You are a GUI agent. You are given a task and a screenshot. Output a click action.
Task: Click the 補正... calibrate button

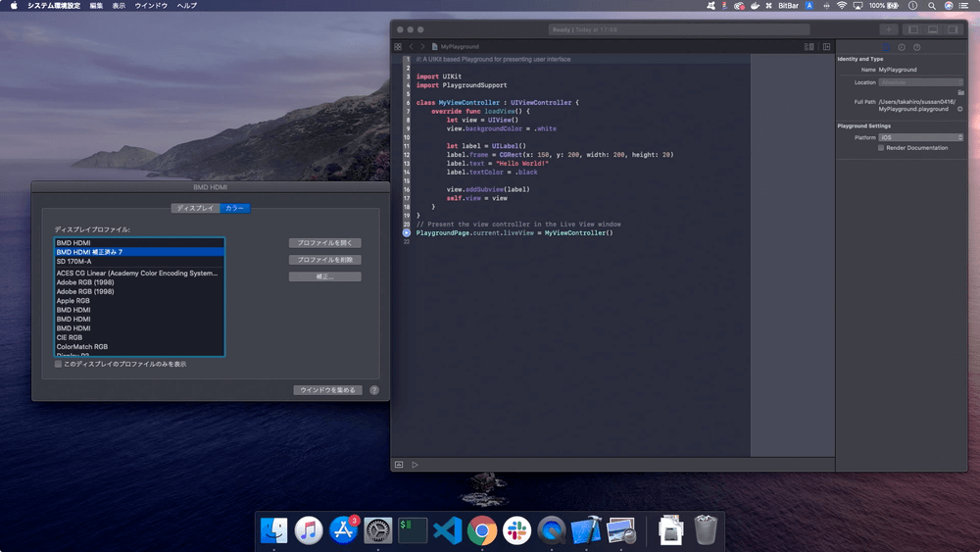[324, 277]
